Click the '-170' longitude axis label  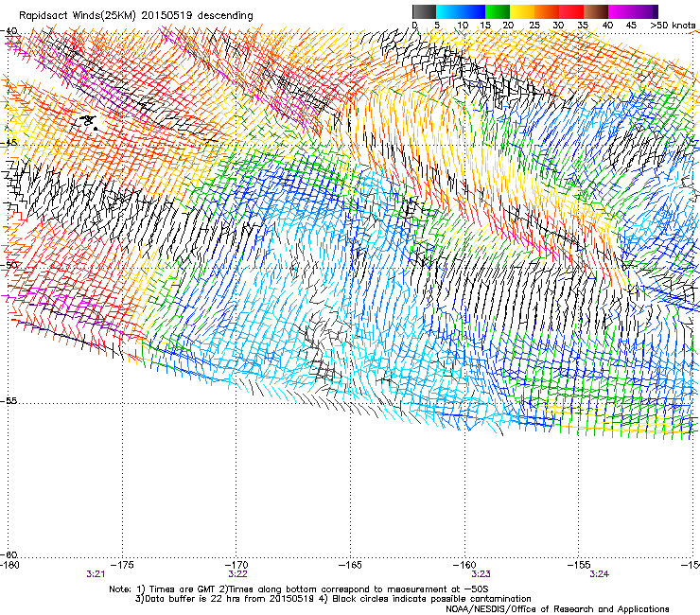point(237,565)
